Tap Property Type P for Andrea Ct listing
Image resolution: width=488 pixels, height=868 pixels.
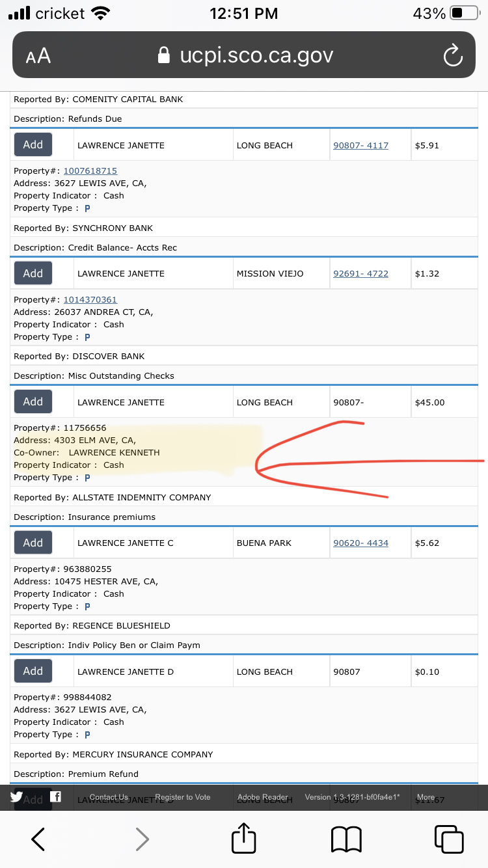pyautogui.click(x=87, y=337)
